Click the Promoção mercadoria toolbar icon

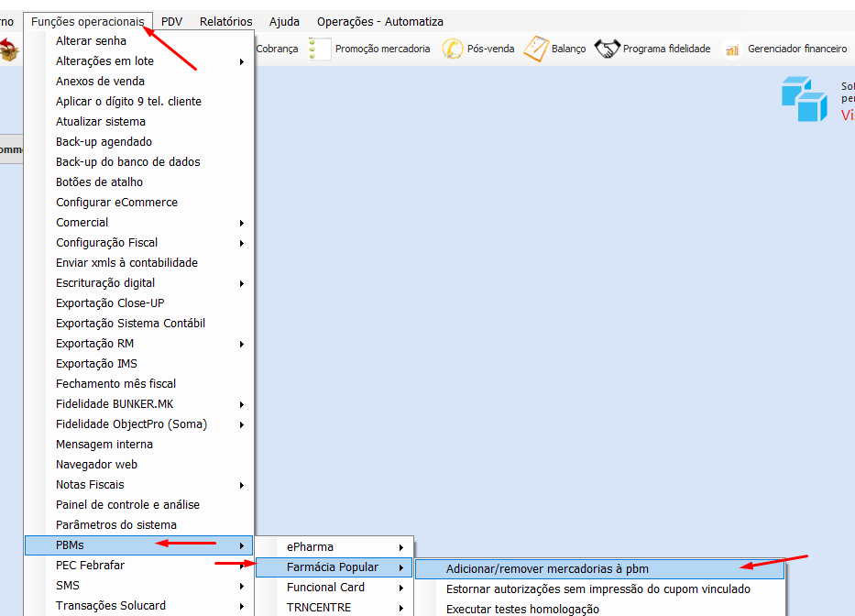pos(318,49)
